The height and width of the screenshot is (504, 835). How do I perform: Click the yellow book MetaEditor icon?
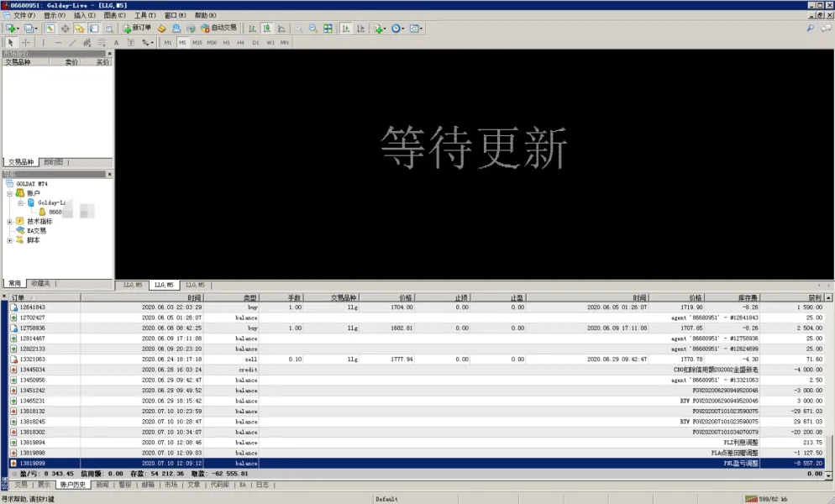tap(161, 29)
